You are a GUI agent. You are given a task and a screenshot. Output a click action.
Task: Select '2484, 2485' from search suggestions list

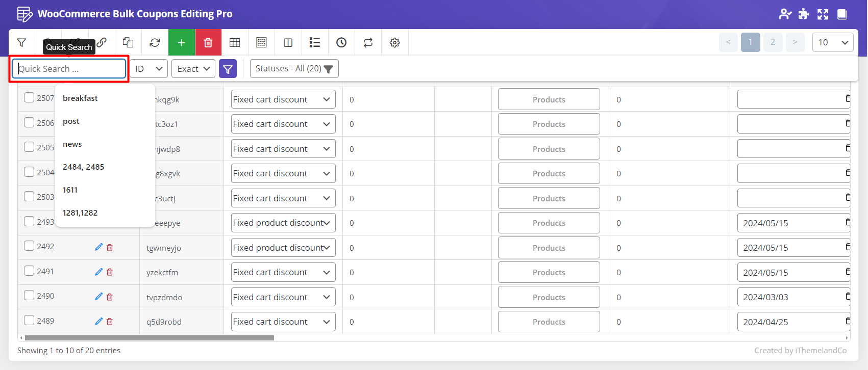tap(83, 167)
